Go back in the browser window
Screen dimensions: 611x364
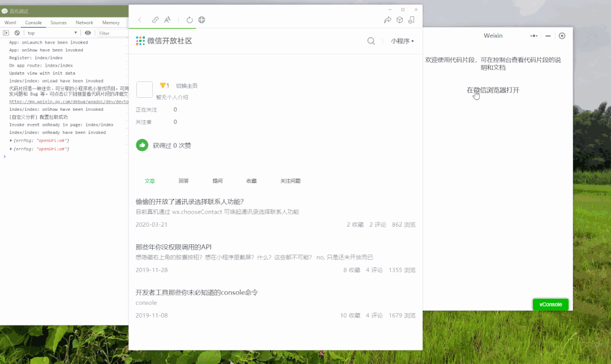coord(140,20)
